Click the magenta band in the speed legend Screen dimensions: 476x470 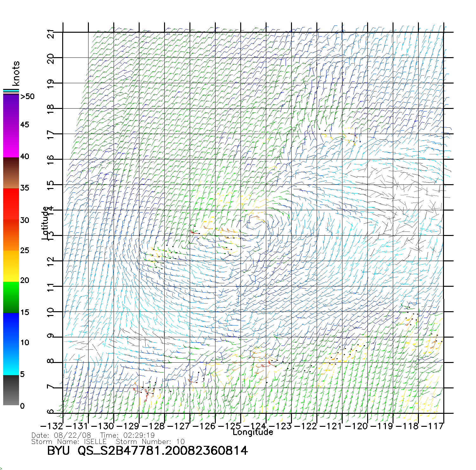click(x=11, y=141)
